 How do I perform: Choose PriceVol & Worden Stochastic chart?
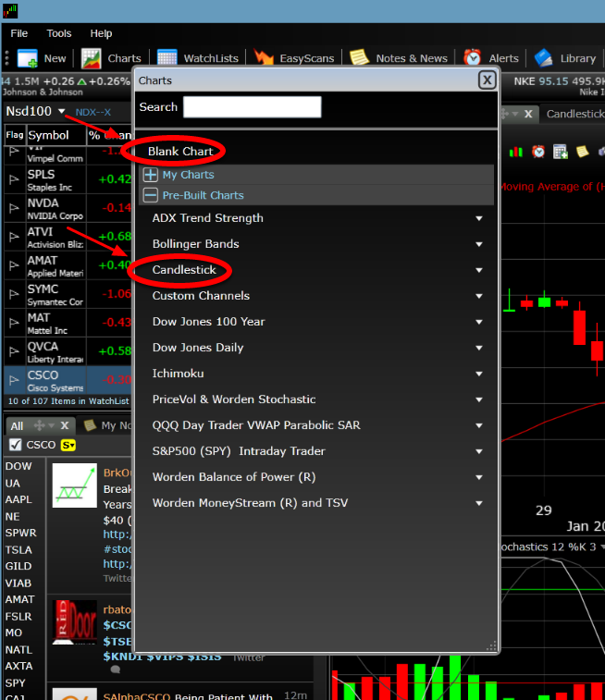pos(234,399)
